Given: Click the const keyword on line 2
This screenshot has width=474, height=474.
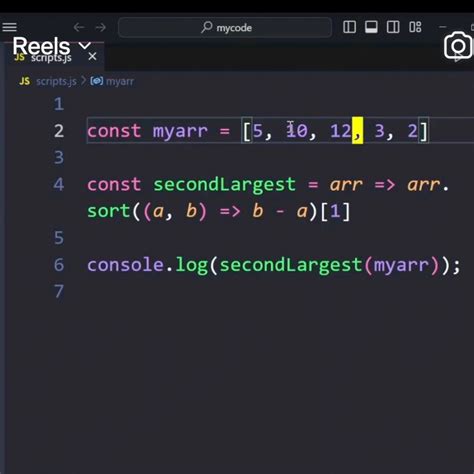Looking at the screenshot, I should (114, 131).
